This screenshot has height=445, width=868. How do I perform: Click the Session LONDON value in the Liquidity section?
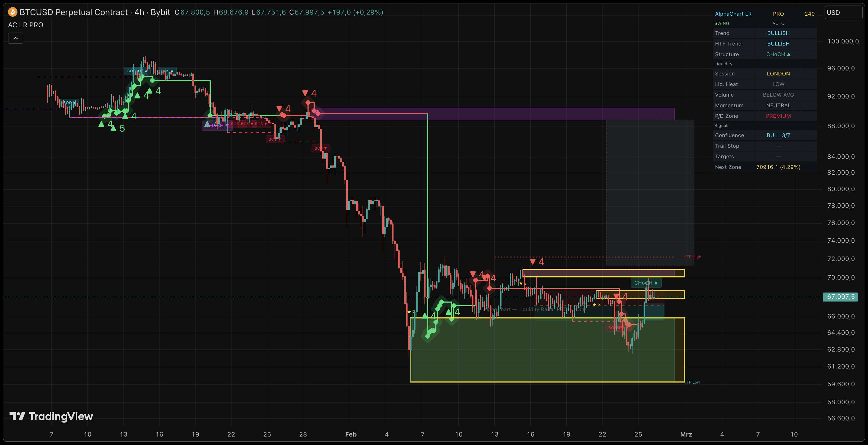[x=778, y=74]
